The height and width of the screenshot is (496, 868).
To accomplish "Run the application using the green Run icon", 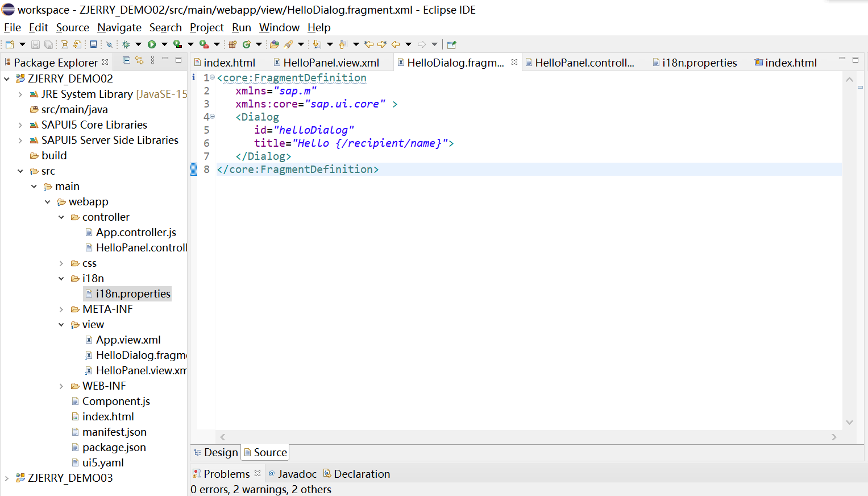I will click(152, 44).
